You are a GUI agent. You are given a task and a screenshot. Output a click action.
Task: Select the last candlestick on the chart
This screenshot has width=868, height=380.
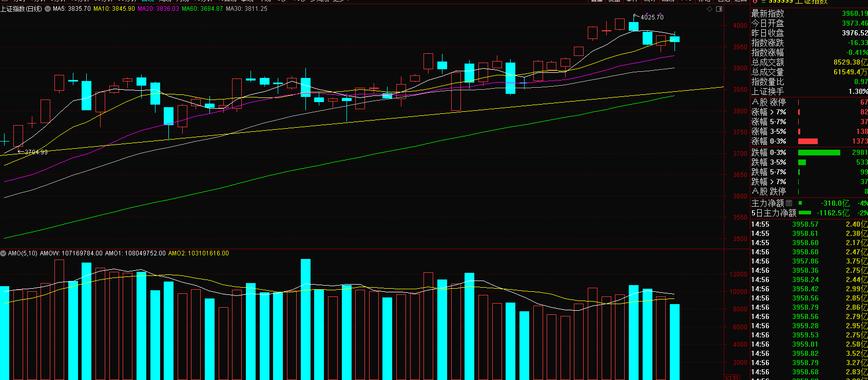674,39
